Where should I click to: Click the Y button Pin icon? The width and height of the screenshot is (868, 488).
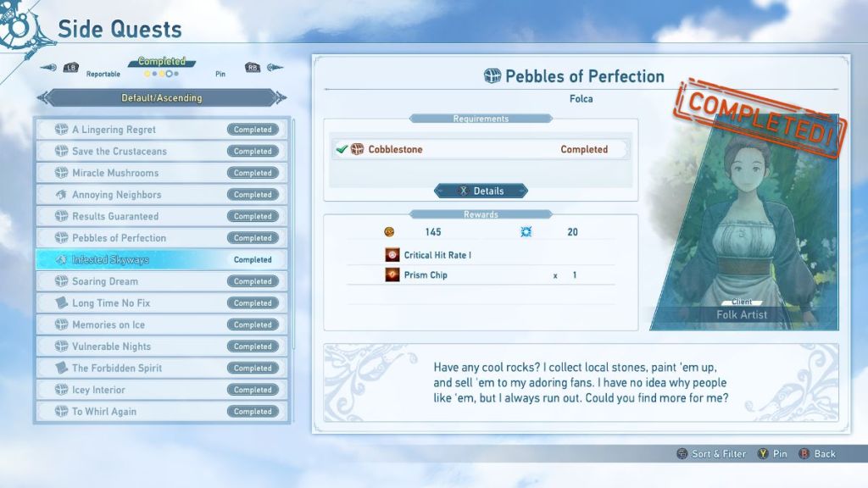[762, 454]
